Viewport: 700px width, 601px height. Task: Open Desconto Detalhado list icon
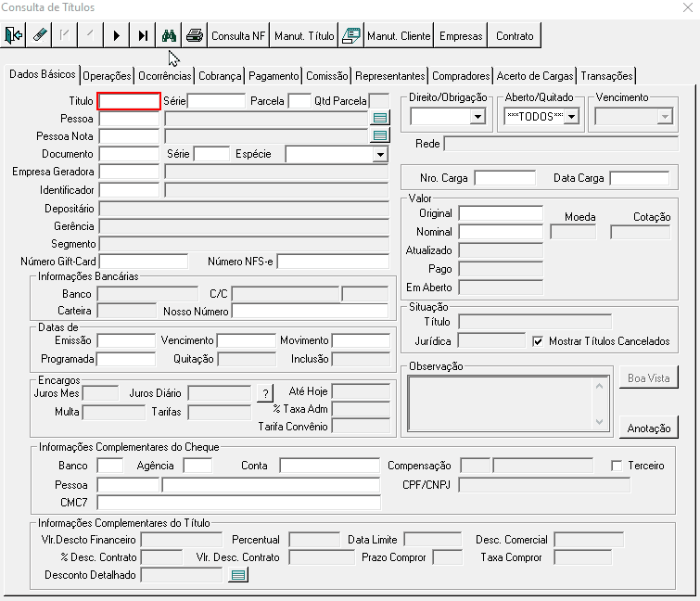(x=238, y=575)
